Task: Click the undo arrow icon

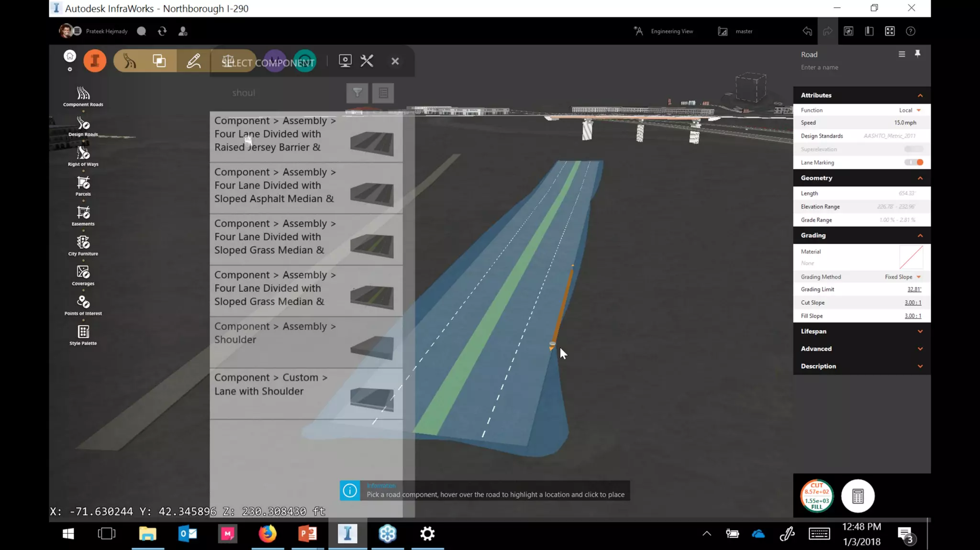Action: 807,31
